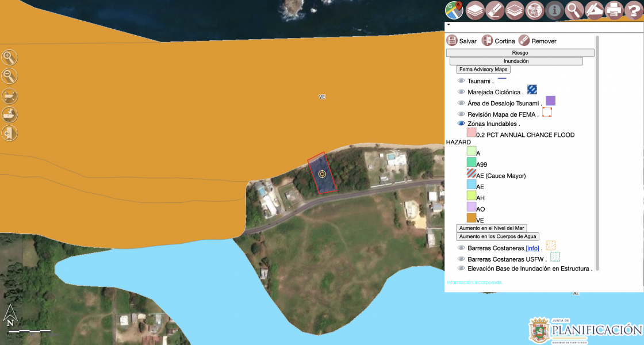Select the layers tool in the toolbar
Screen dimensions: 644x345
pos(475,10)
